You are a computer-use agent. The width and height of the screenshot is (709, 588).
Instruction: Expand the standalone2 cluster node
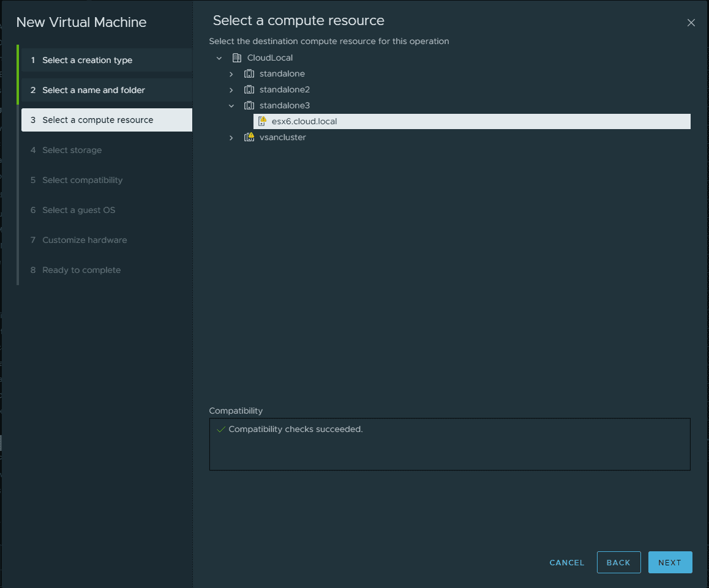point(231,90)
